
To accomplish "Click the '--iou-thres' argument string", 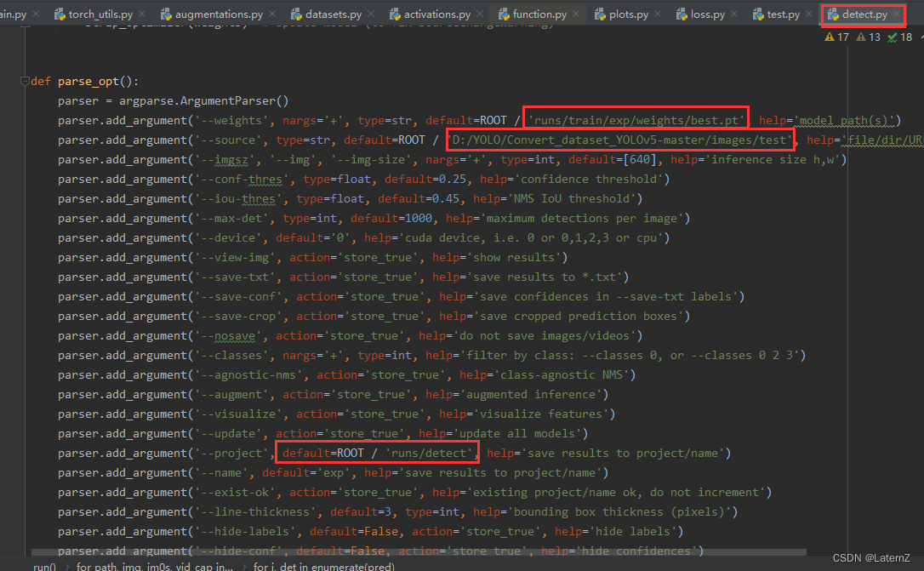I will coord(238,198).
